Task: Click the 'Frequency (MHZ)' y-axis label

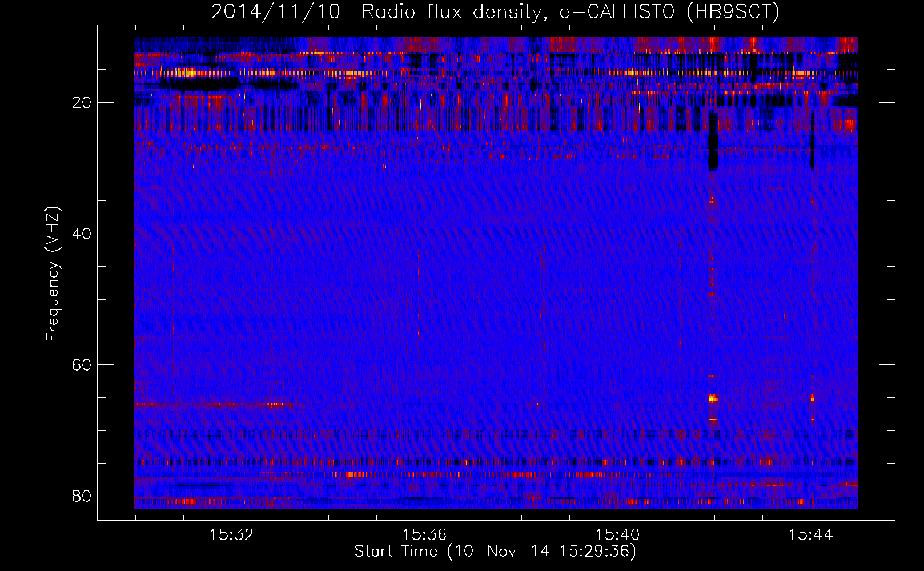Action: [x=53, y=274]
